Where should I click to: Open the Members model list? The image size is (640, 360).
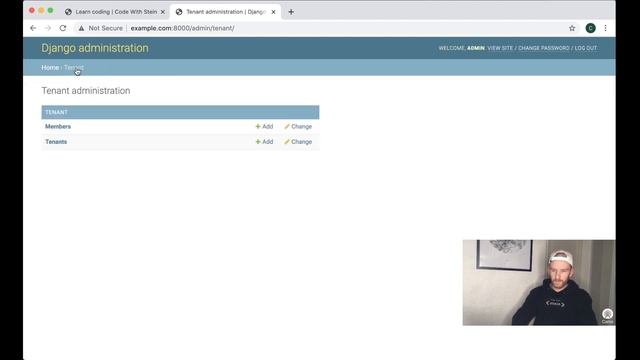point(58,127)
